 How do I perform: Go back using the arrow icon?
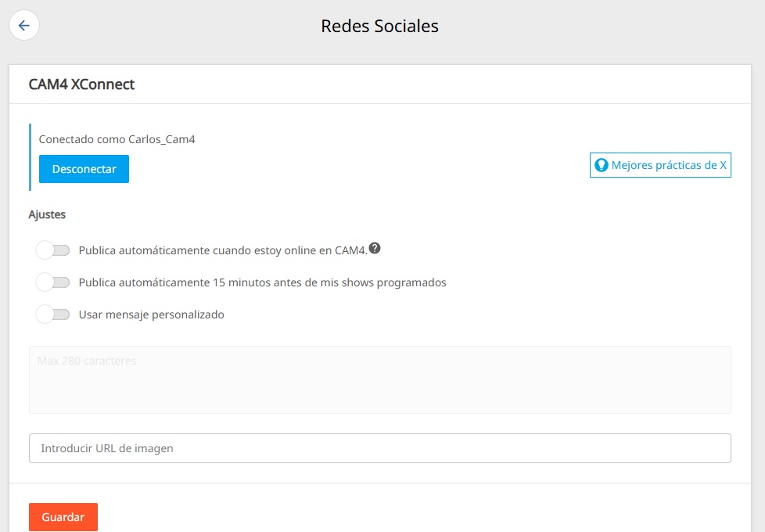coord(24,25)
